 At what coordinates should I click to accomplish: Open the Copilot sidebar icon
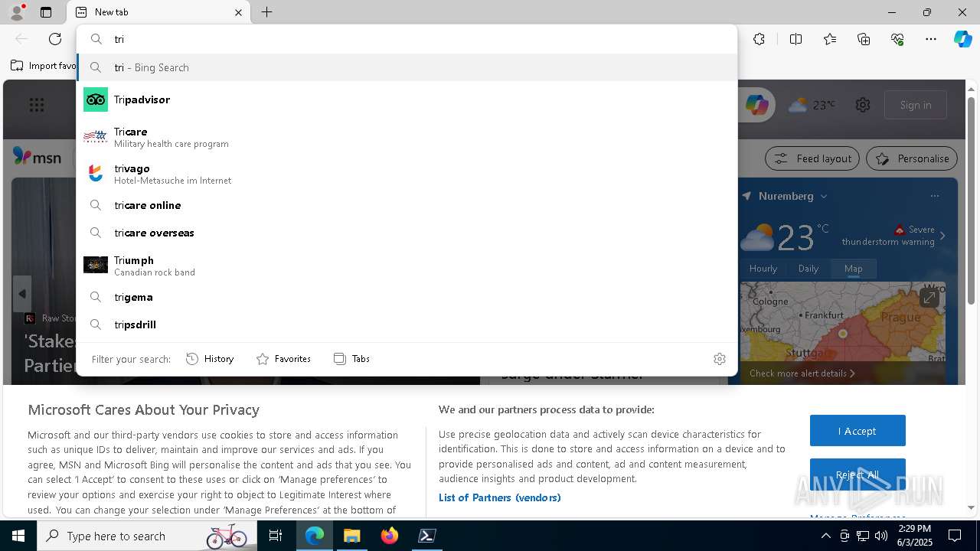coord(962,39)
